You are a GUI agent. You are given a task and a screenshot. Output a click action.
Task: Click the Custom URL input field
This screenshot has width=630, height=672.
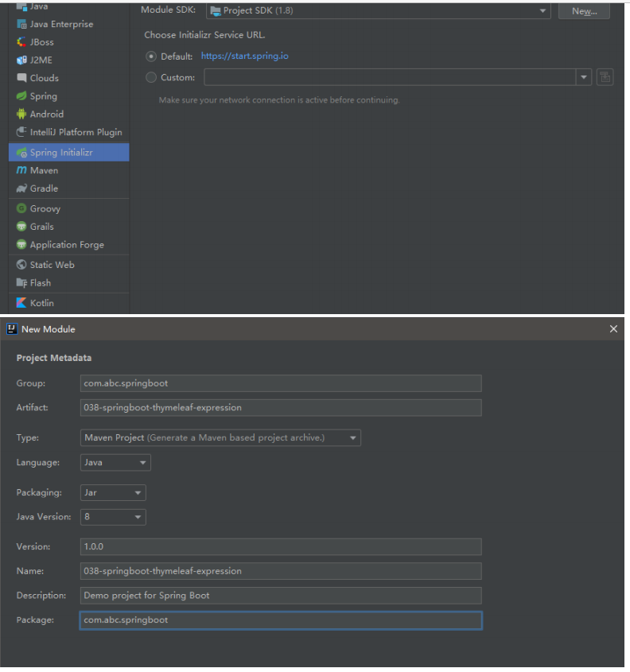390,78
